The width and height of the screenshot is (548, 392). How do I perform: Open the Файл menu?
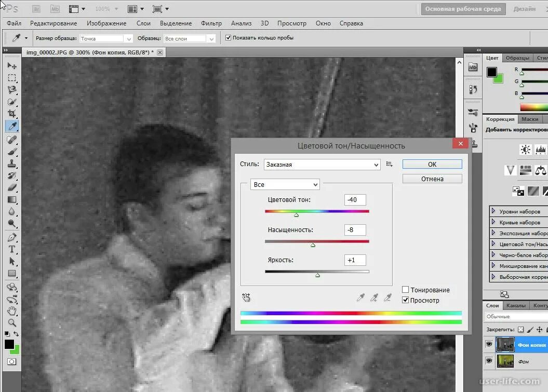tap(14, 23)
